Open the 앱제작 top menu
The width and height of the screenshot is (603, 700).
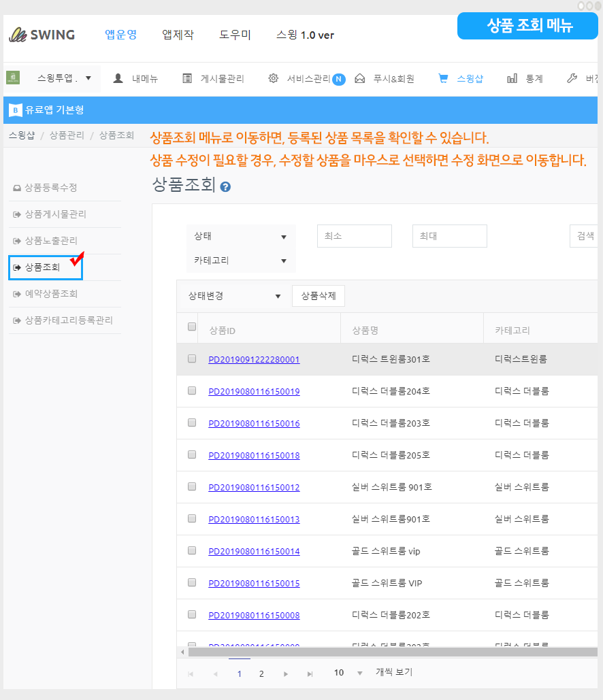click(178, 35)
